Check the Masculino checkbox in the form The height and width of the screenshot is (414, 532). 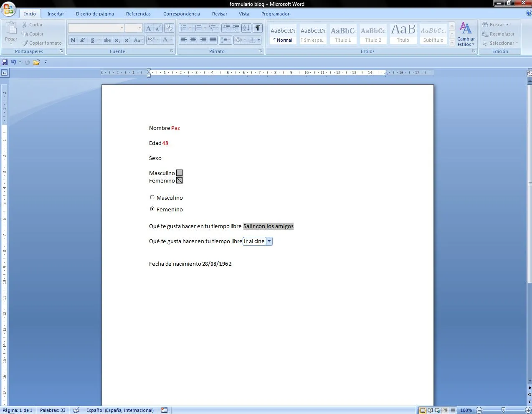coord(179,173)
